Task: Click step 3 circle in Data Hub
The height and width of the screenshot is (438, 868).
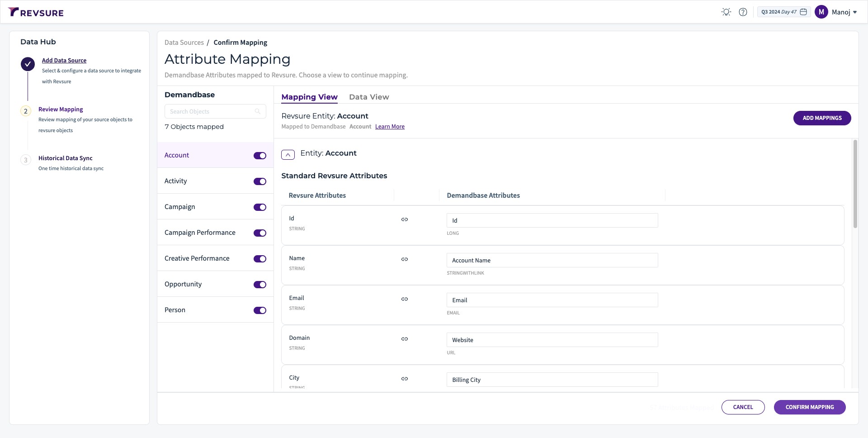Action: [26, 160]
